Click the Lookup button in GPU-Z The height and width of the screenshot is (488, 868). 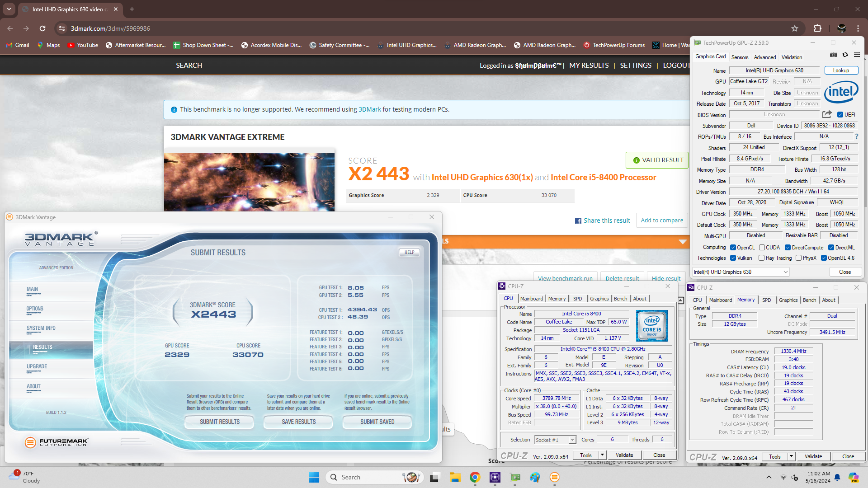[841, 70]
